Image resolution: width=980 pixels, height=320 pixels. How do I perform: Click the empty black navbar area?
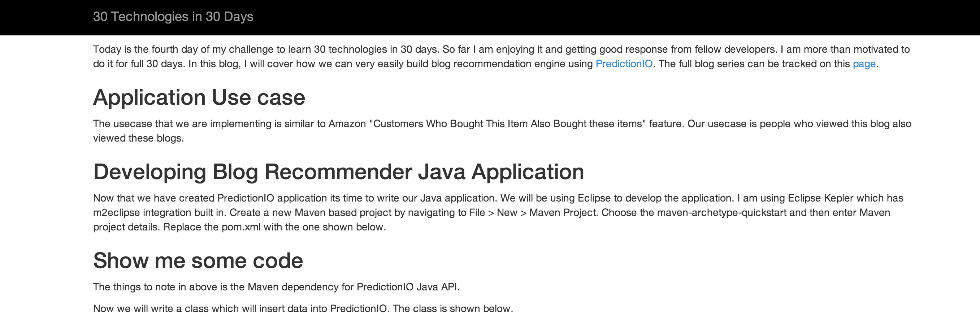609,17
